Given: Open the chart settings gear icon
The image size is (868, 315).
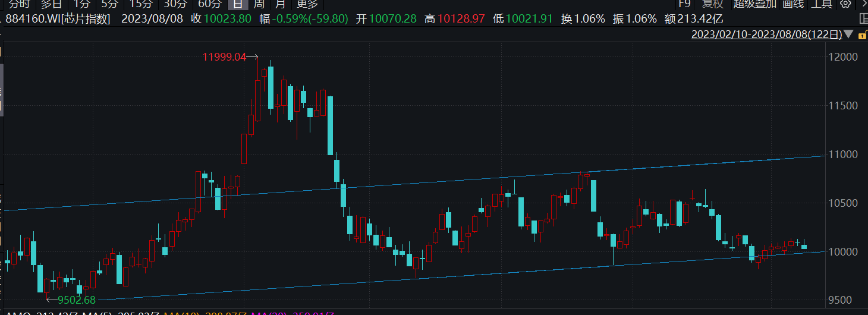Looking at the screenshot, I should 845,4.
